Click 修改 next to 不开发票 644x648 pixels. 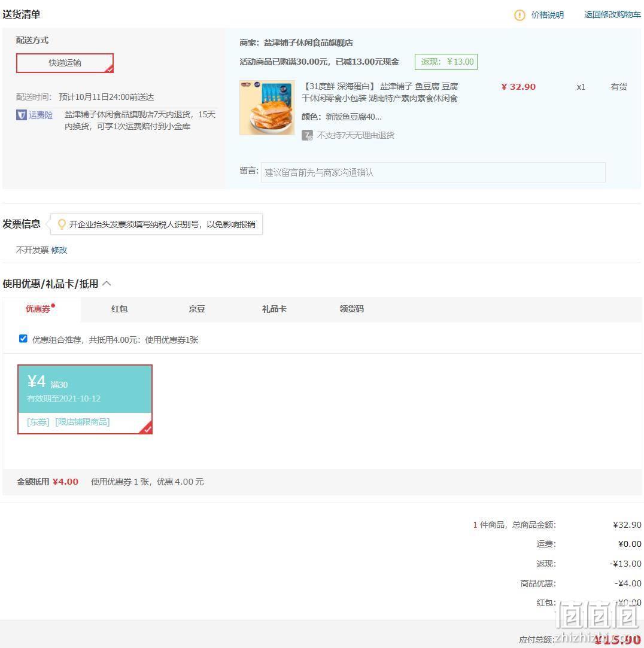coord(59,250)
